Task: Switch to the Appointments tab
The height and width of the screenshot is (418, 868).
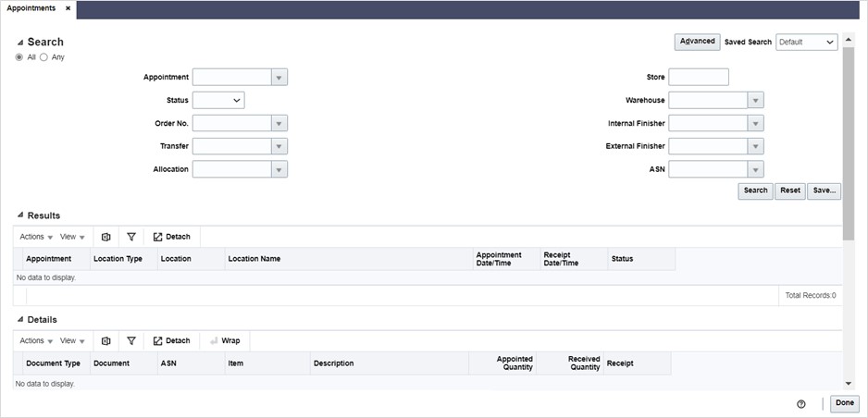Action: 31,9
